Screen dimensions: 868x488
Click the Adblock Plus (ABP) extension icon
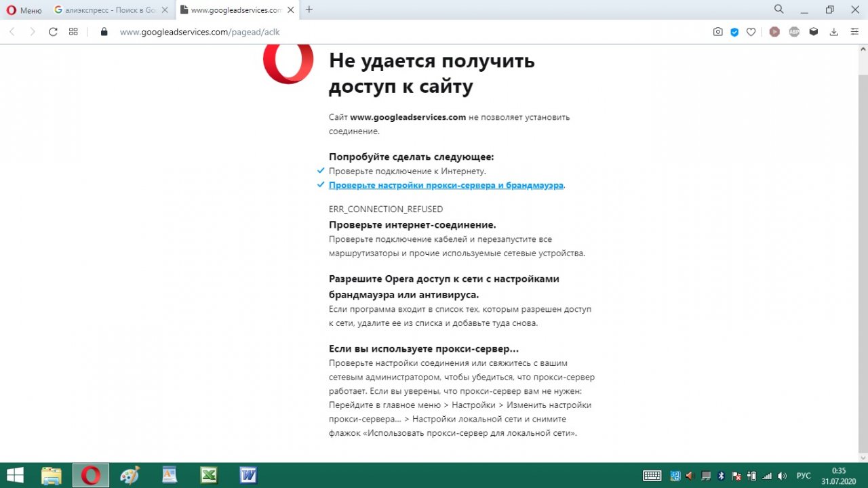pyautogui.click(x=794, y=32)
